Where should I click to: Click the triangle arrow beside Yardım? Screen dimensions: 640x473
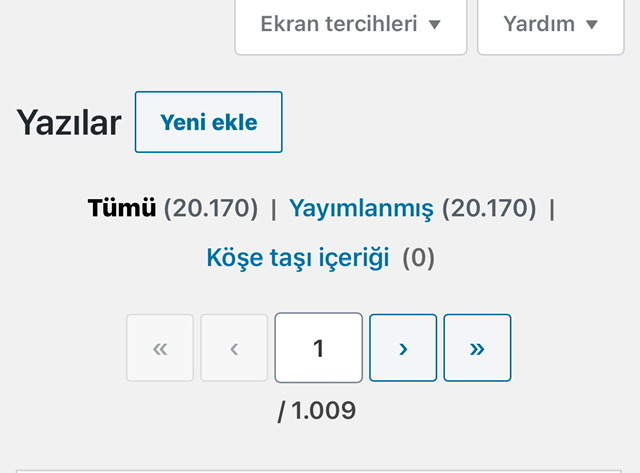click(x=591, y=25)
